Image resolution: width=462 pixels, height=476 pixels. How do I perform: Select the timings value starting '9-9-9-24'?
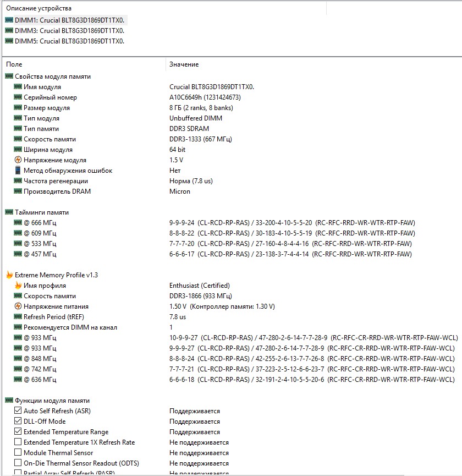pos(292,223)
